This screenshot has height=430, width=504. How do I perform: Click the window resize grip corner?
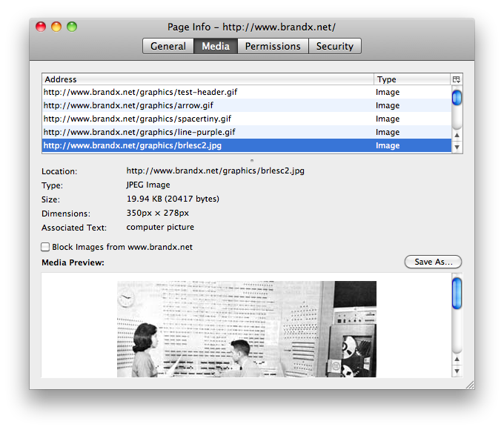tap(468, 384)
